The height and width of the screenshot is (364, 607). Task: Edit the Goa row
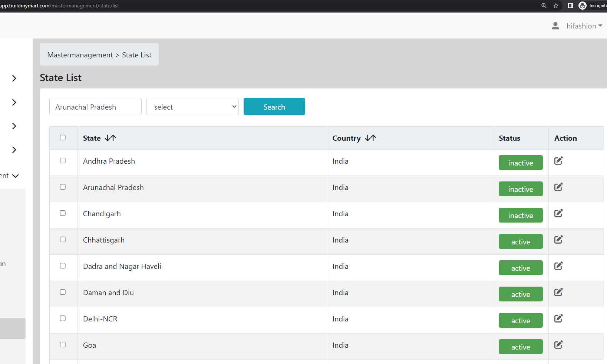(558, 345)
